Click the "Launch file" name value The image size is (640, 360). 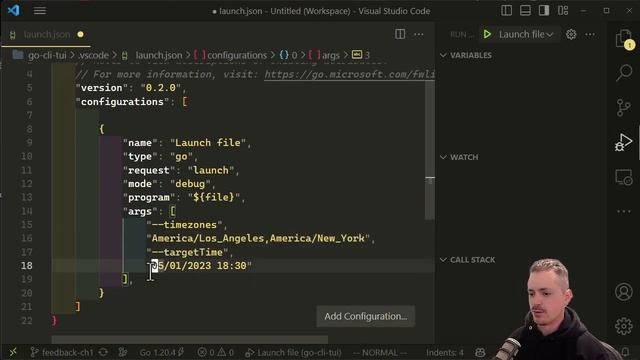click(x=208, y=143)
